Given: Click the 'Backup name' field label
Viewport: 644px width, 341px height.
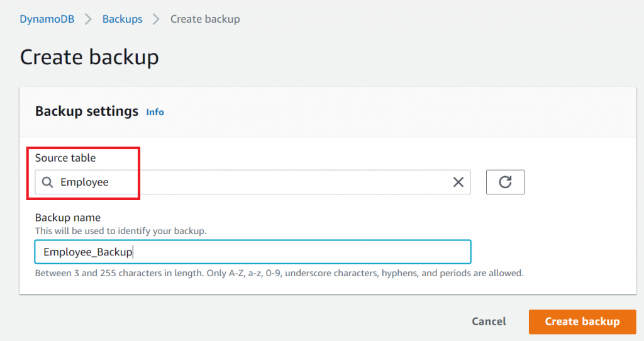Looking at the screenshot, I should coord(68,218).
